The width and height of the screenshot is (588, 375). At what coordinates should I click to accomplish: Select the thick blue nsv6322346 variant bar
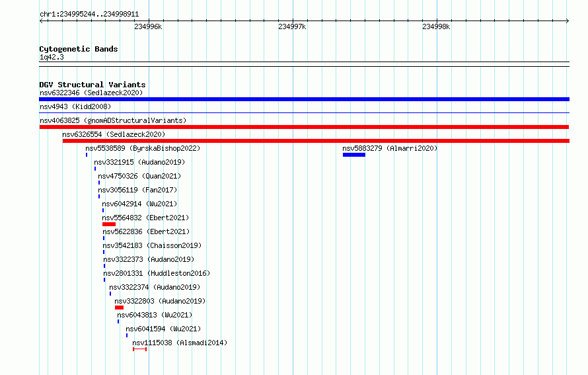[x=304, y=99]
